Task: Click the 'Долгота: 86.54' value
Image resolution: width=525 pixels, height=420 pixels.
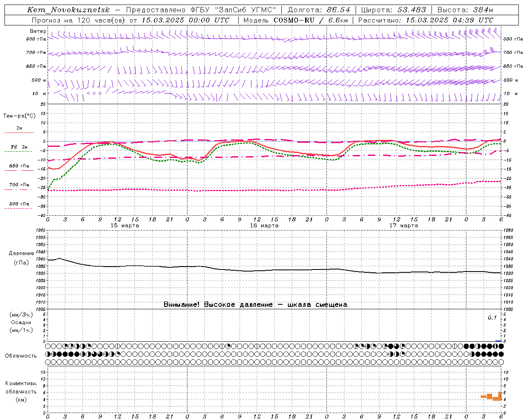Action: click(x=319, y=10)
